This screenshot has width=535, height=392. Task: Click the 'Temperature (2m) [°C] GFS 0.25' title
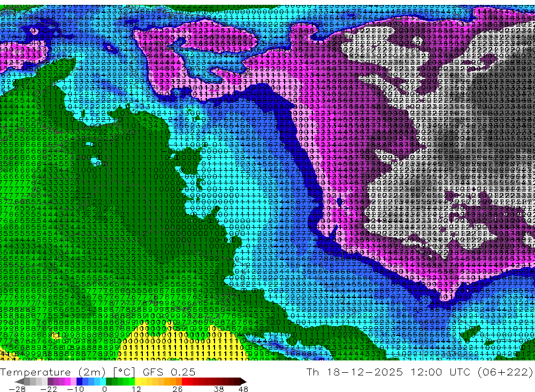98,372
